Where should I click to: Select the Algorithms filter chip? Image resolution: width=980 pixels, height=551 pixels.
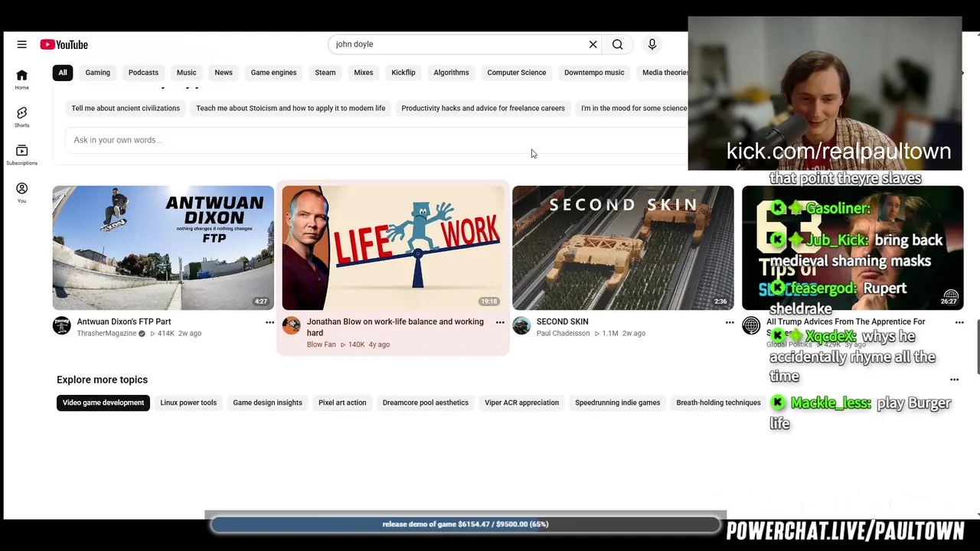(451, 73)
